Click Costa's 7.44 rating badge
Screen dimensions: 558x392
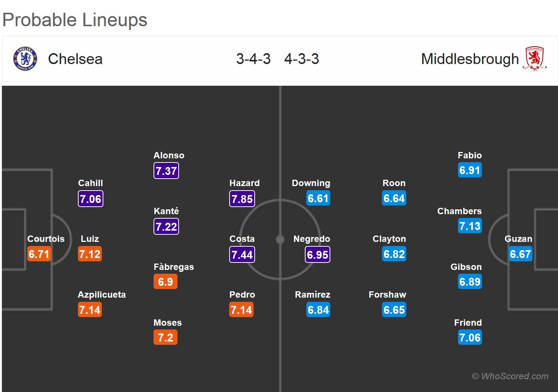[x=242, y=255]
